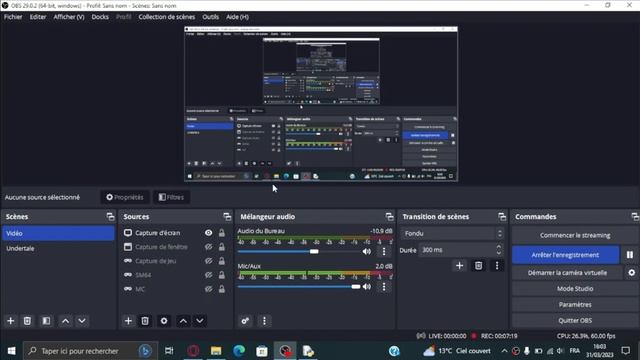Click the taskbar search box
This screenshot has width=640, height=360.
(90, 351)
